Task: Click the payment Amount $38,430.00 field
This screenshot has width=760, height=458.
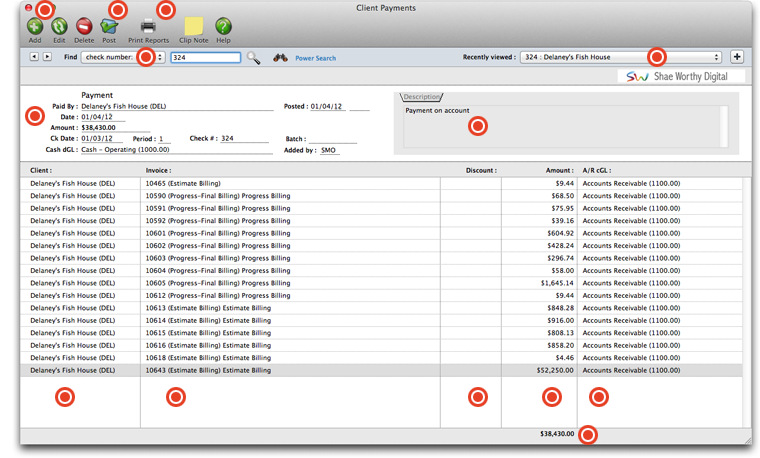Action: tap(115, 127)
